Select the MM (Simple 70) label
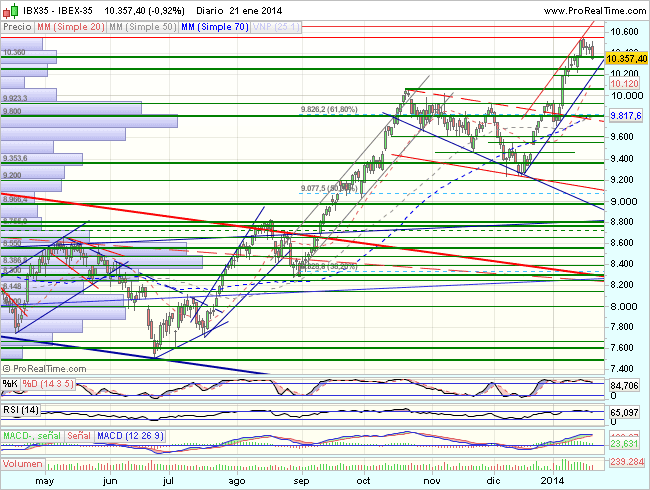Viewport: 650px width, 490px height. [x=215, y=27]
